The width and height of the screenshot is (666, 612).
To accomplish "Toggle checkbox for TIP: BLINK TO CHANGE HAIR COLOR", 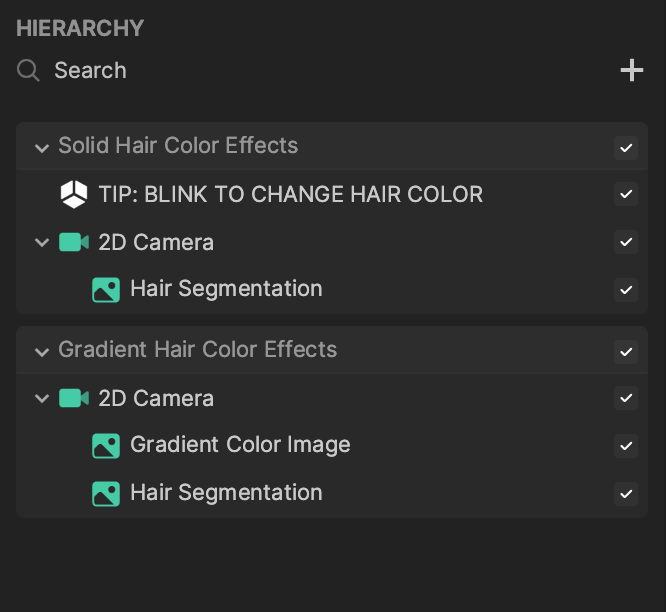I will click(626, 194).
